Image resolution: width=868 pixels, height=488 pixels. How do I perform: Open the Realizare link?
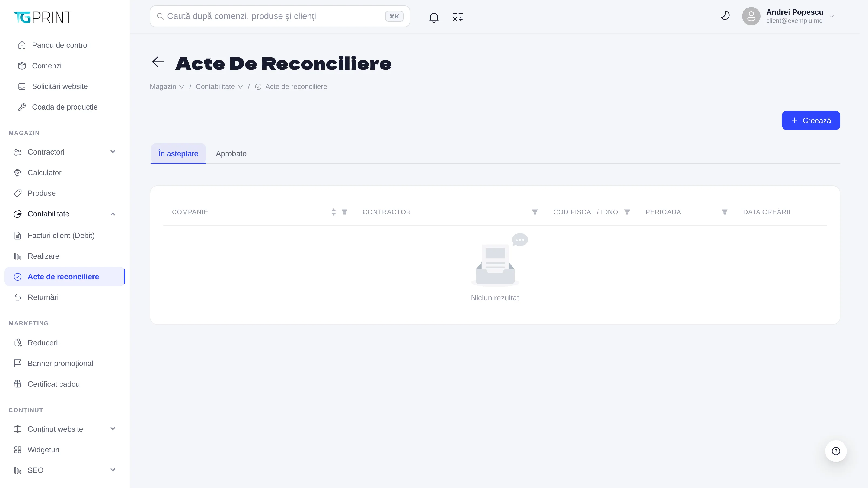pyautogui.click(x=65, y=256)
